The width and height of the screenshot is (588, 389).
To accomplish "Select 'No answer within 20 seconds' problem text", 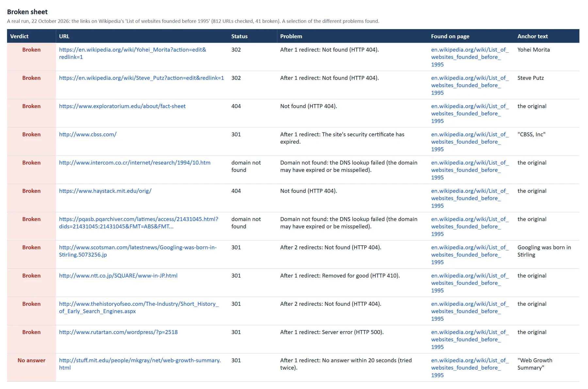I will tap(346, 364).
